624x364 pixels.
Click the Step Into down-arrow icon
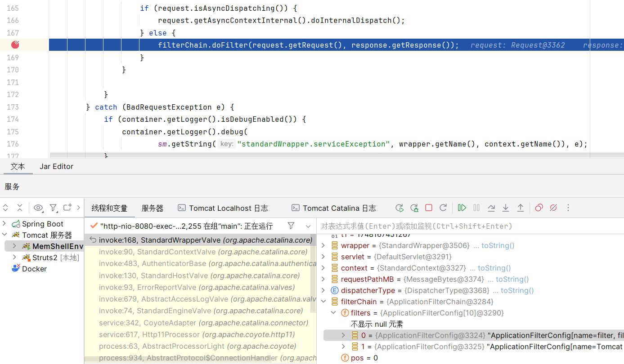506,208
